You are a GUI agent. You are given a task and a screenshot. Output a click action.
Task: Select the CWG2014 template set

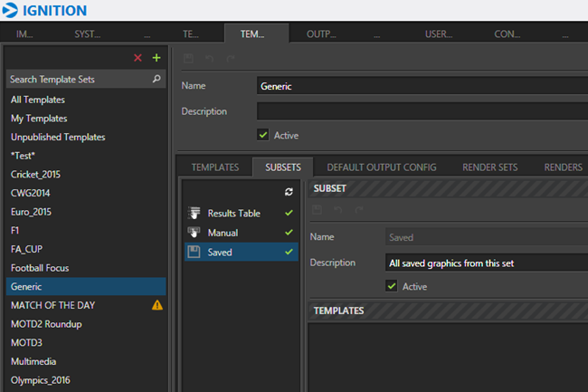click(x=86, y=193)
